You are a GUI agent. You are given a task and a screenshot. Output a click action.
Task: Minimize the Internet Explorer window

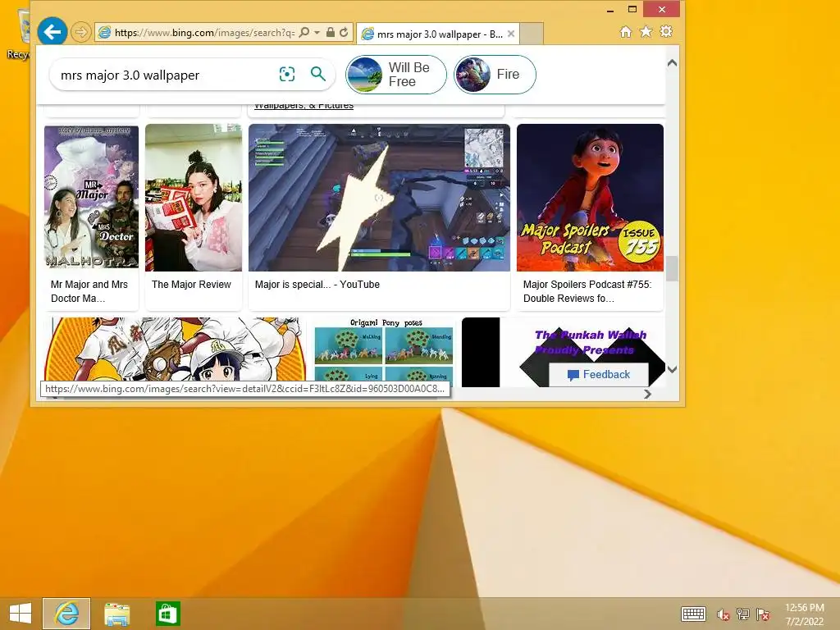click(610, 9)
